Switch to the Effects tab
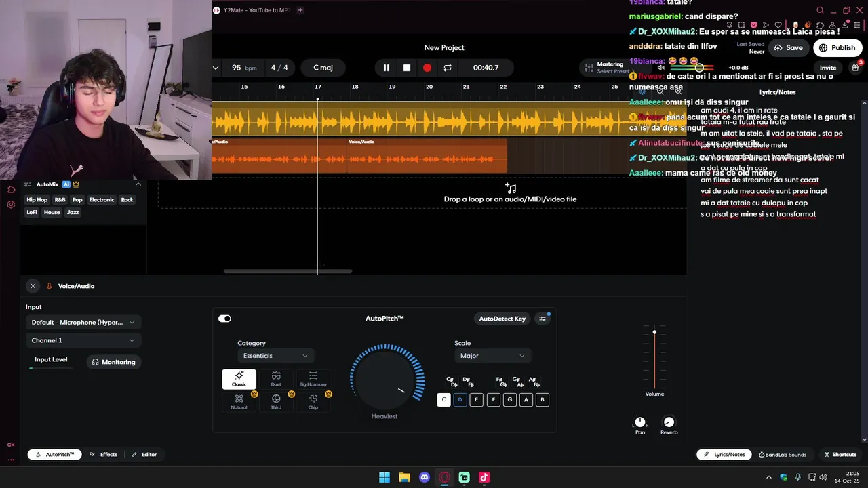Image resolution: width=868 pixels, height=488 pixels. pos(103,455)
